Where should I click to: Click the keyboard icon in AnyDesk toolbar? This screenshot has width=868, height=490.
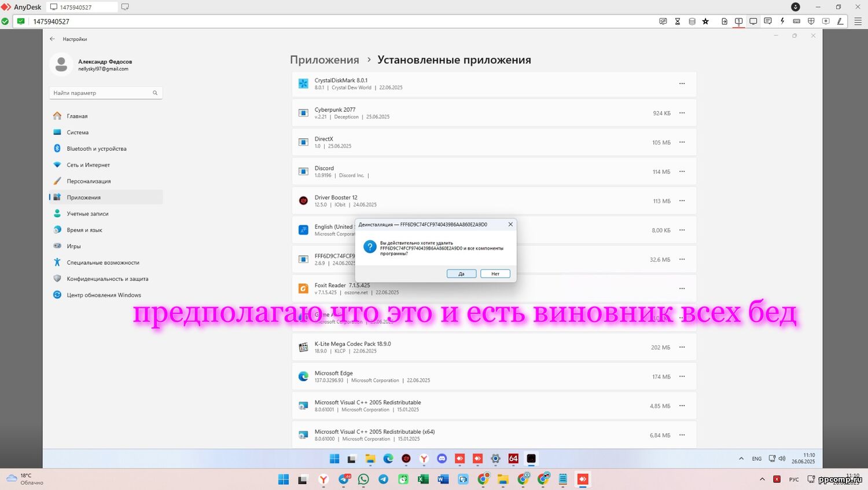point(797,21)
